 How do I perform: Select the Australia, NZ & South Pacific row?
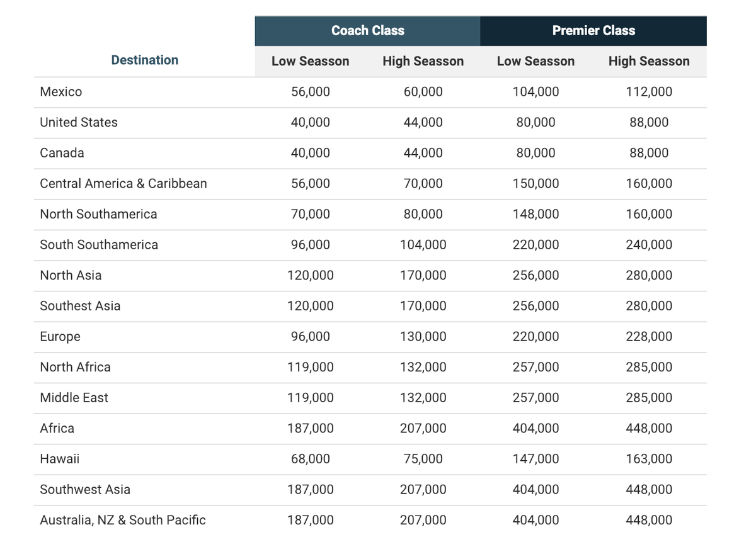click(x=123, y=520)
